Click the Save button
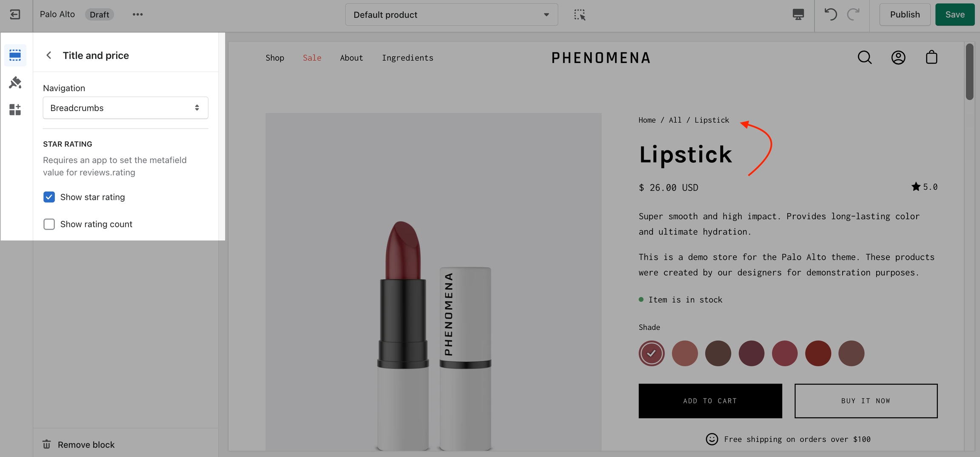The height and width of the screenshot is (457, 980). [954, 14]
